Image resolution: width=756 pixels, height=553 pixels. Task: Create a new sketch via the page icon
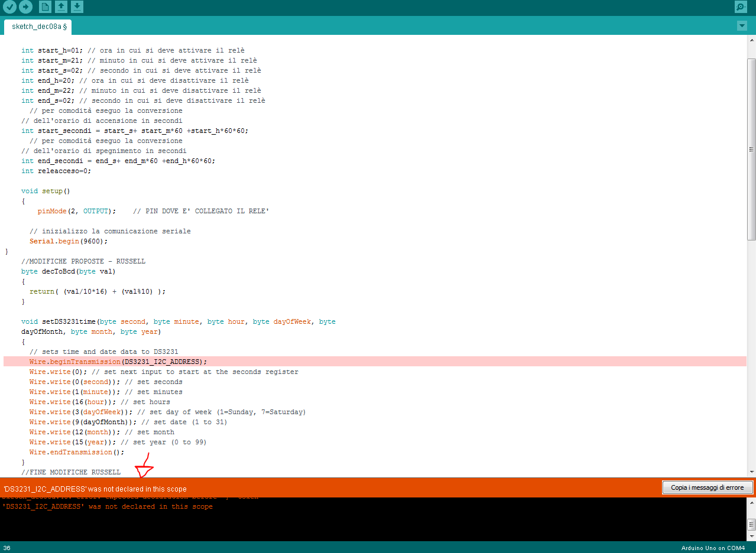point(45,7)
